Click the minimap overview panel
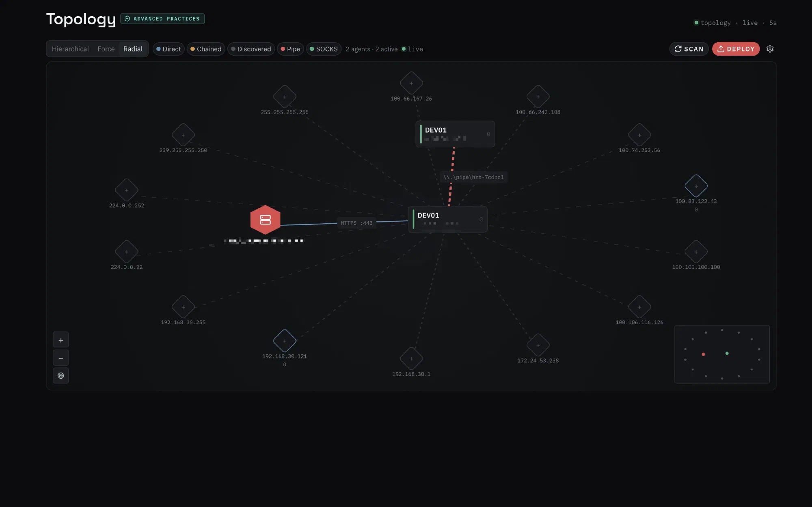Image resolution: width=812 pixels, height=507 pixels. pos(722,354)
